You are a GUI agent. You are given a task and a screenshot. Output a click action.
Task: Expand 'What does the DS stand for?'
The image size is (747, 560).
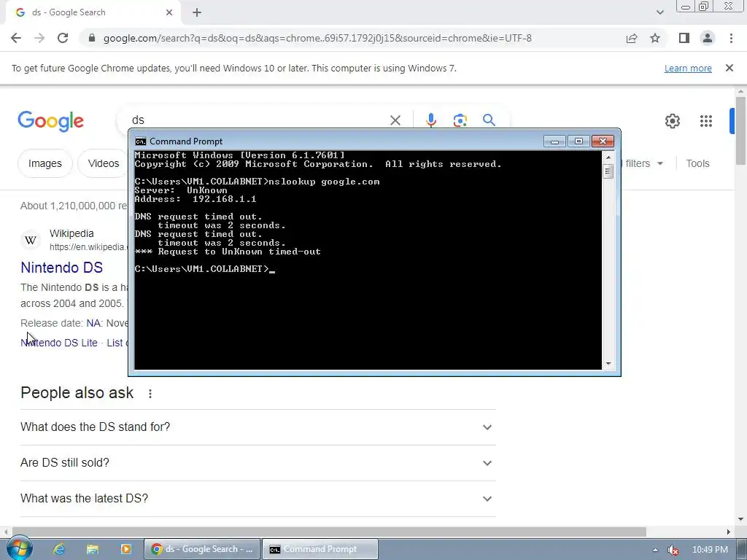click(258, 427)
